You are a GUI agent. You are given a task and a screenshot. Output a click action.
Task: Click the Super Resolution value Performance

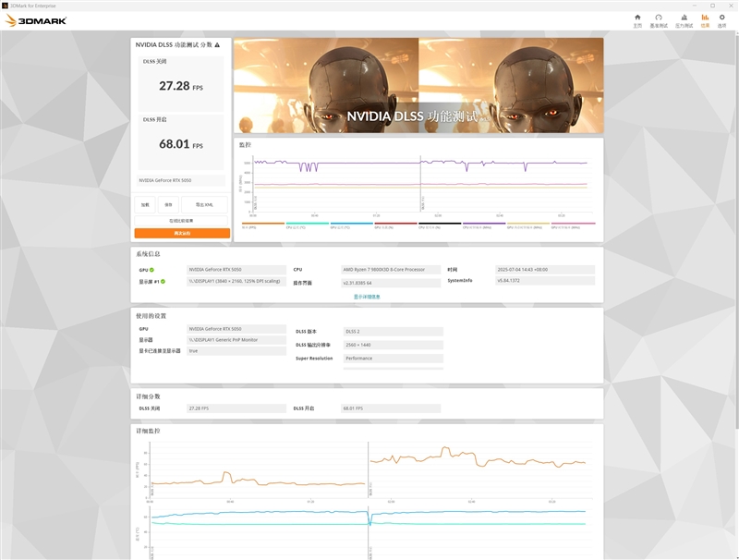pyautogui.click(x=394, y=359)
